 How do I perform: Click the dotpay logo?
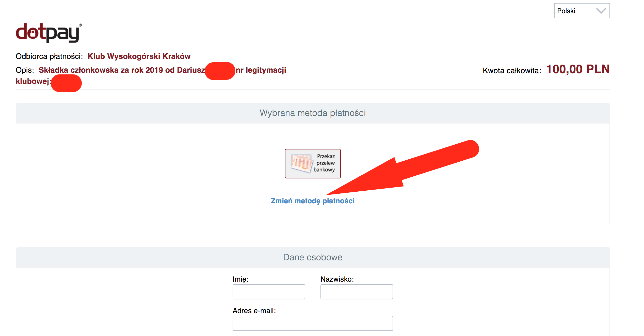[48, 33]
